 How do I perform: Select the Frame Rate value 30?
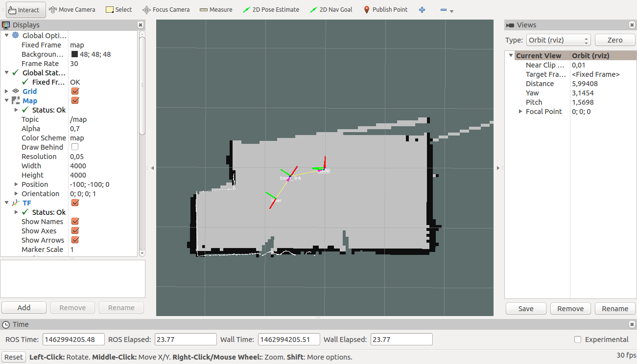tap(74, 64)
